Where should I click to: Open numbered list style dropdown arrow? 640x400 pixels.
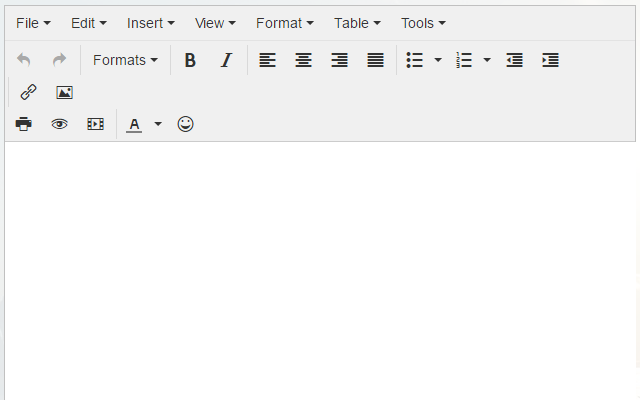pos(487,60)
